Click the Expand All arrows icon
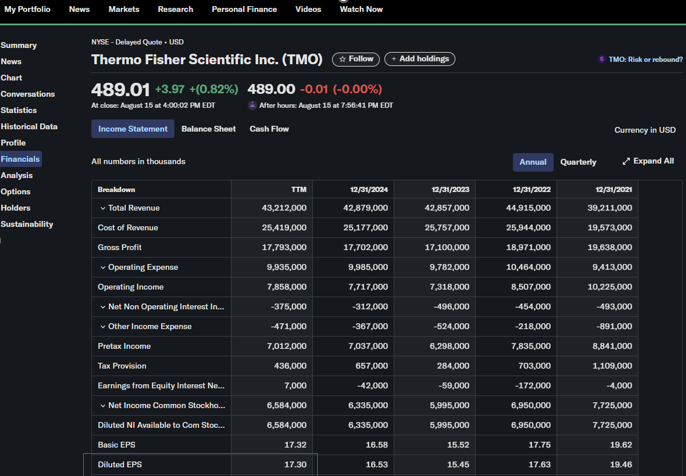The image size is (686, 476). click(x=626, y=161)
